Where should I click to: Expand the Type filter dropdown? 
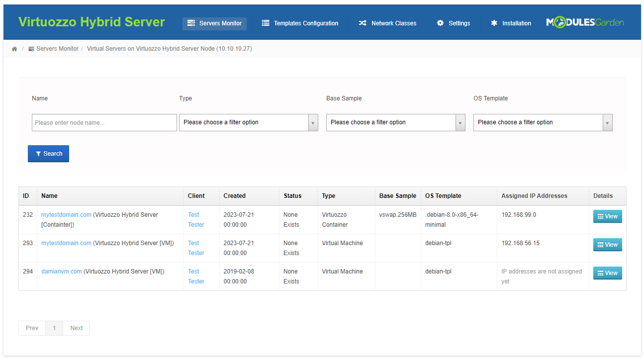point(249,123)
